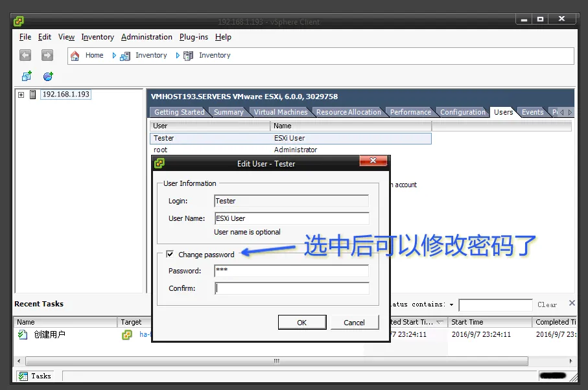588x390 pixels.
Task: Click the Login field containing Tester
Action: (291, 201)
